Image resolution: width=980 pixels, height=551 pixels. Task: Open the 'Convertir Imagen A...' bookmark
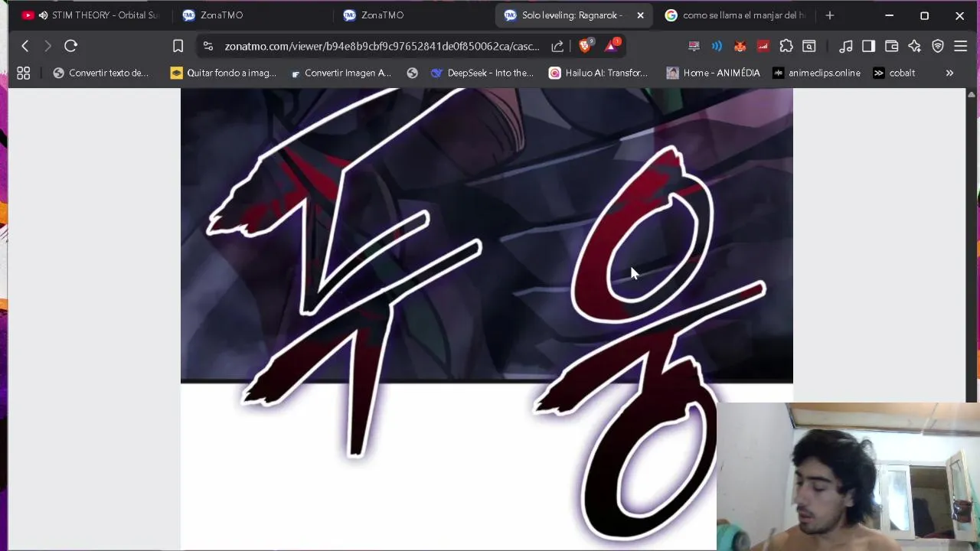(341, 73)
